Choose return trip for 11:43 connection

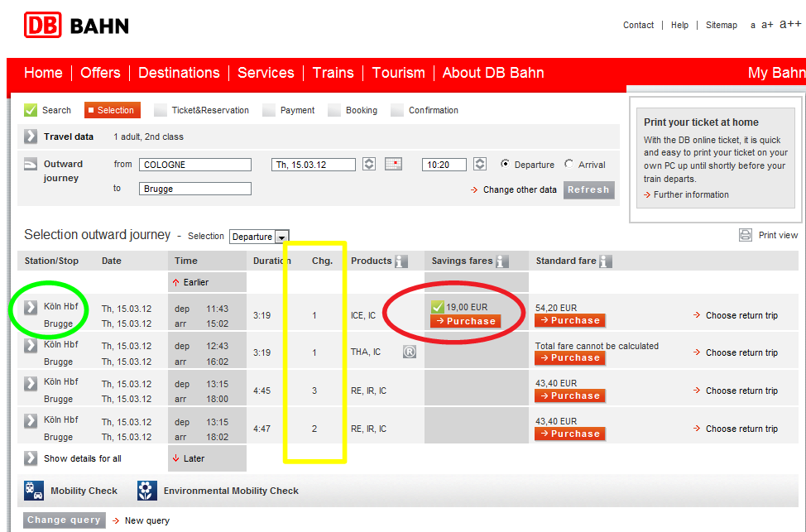coord(741,315)
